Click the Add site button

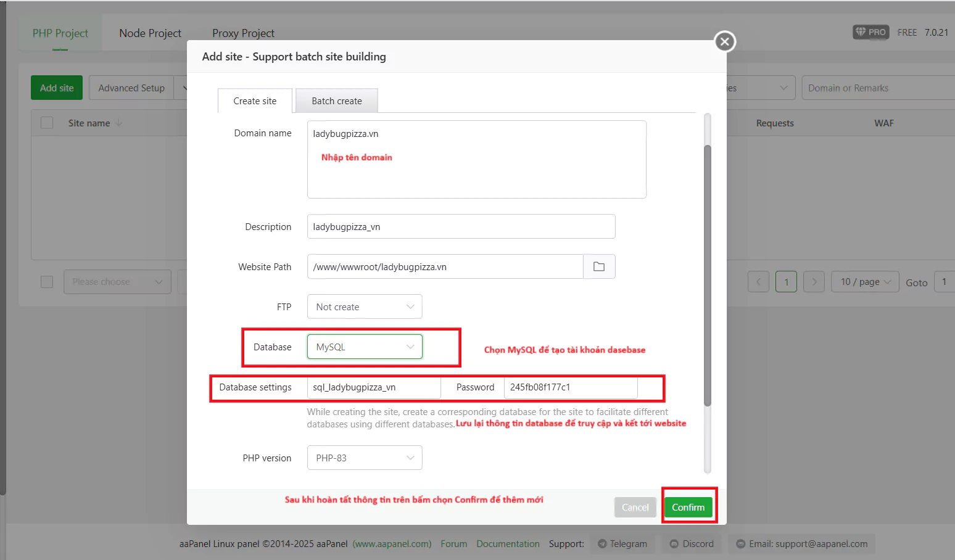coord(57,88)
